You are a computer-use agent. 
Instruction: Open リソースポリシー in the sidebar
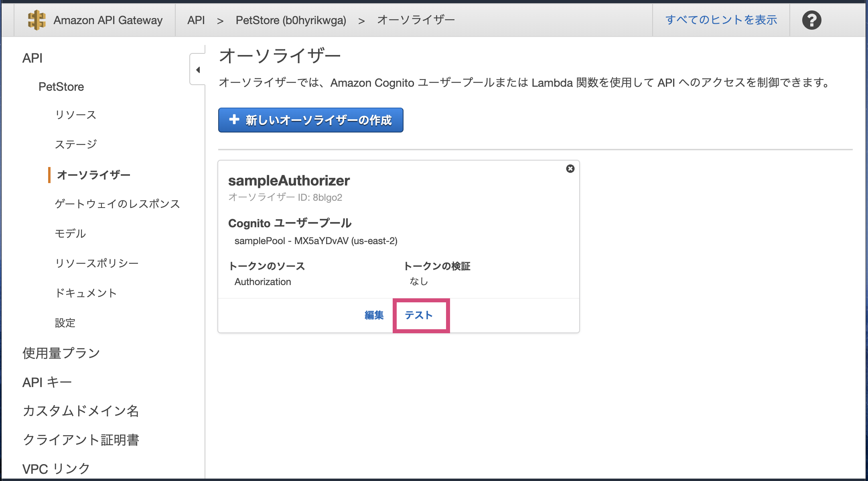click(x=97, y=263)
